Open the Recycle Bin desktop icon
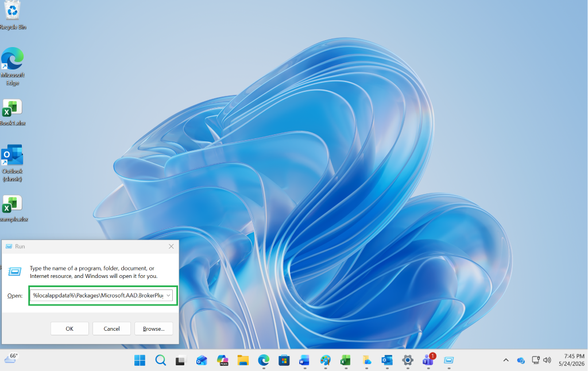Image resolution: width=588 pixels, height=371 pixels. pos(13,16)
